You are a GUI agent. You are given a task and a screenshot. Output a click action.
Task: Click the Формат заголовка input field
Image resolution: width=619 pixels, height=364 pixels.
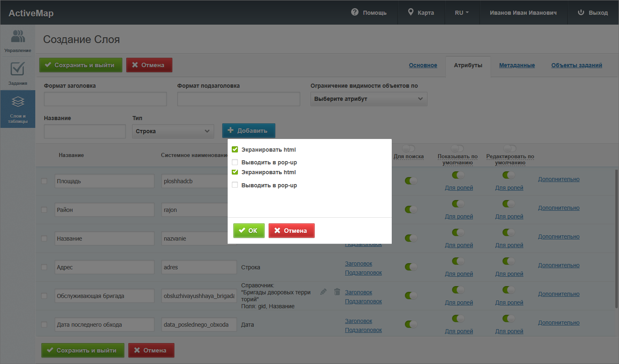click(105, 99)
